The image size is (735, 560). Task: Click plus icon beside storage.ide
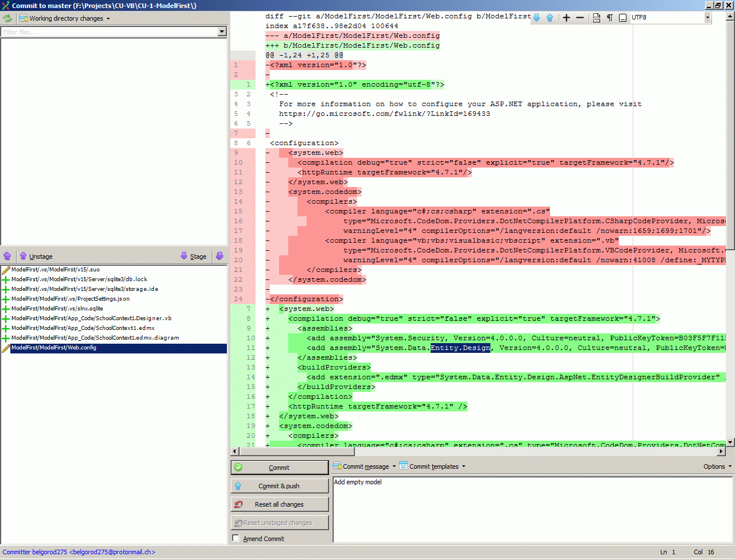6,289
